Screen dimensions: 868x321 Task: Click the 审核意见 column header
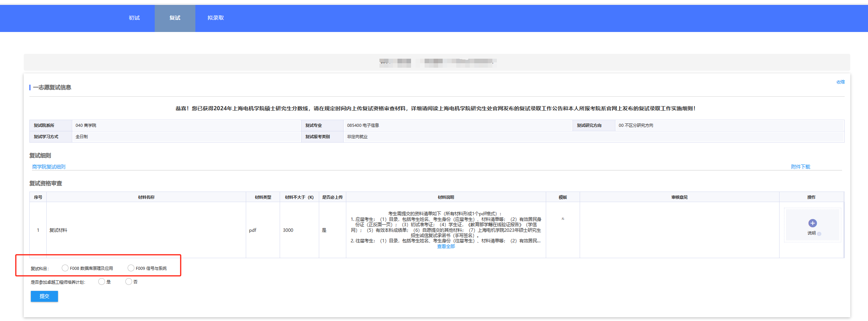[x=679, y=197]
